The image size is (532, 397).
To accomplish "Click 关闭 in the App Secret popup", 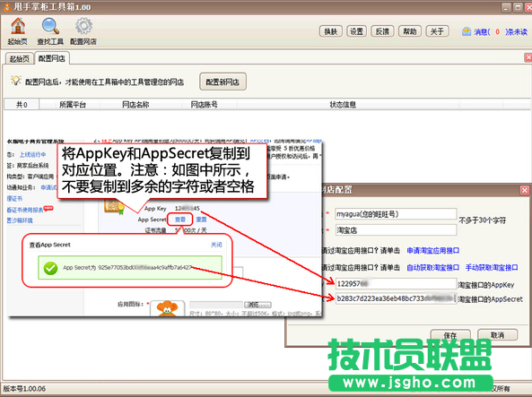I will tap(216, 245).
